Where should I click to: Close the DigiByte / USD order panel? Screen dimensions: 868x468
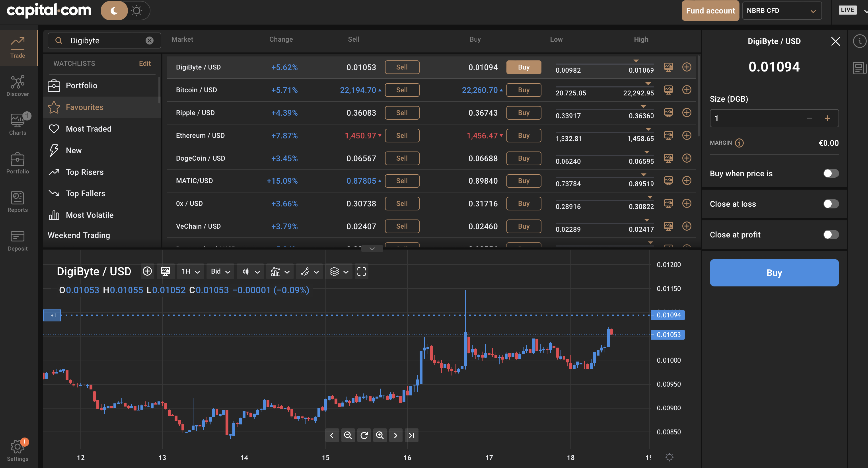(x=835, y=41)
